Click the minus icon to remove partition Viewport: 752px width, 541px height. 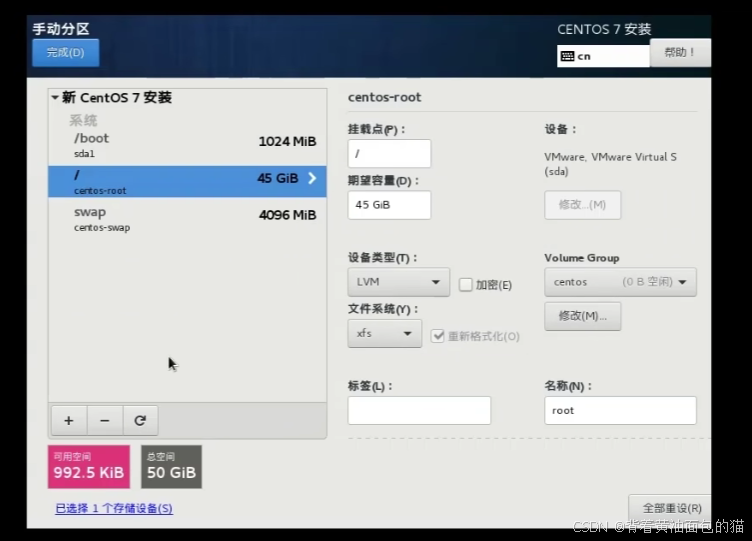pos(105,421)
